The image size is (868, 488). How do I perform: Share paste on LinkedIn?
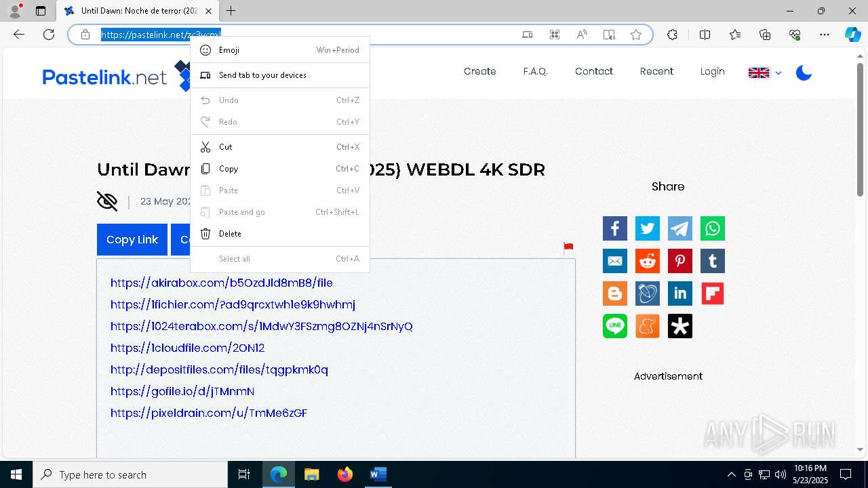coord(680,293)
